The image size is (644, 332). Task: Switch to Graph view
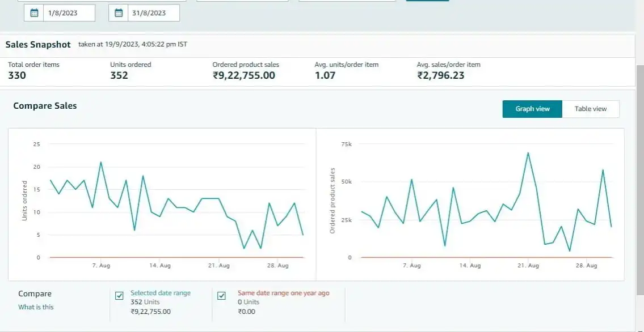pyautogui.click(x=532, y=109)
